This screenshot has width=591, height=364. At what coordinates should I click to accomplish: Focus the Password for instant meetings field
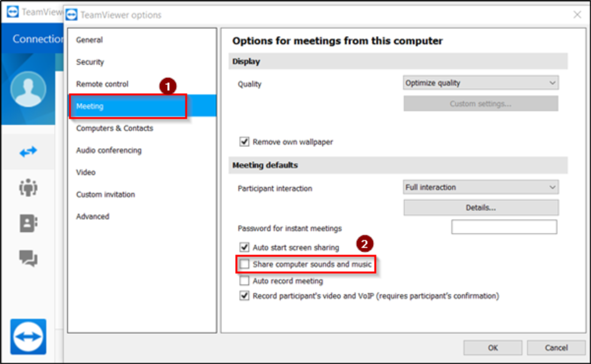pyautogui.click(x=504, y=227)
